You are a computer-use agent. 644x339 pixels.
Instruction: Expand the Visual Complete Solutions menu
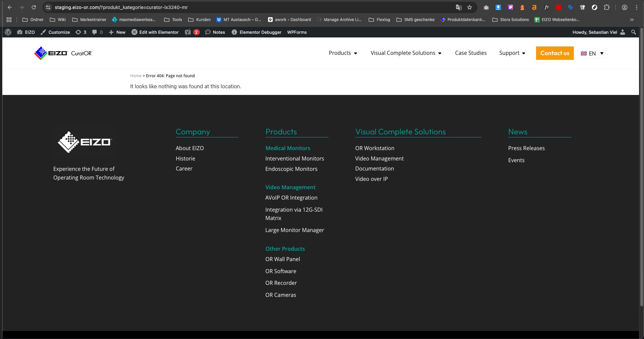click(406, 53)
